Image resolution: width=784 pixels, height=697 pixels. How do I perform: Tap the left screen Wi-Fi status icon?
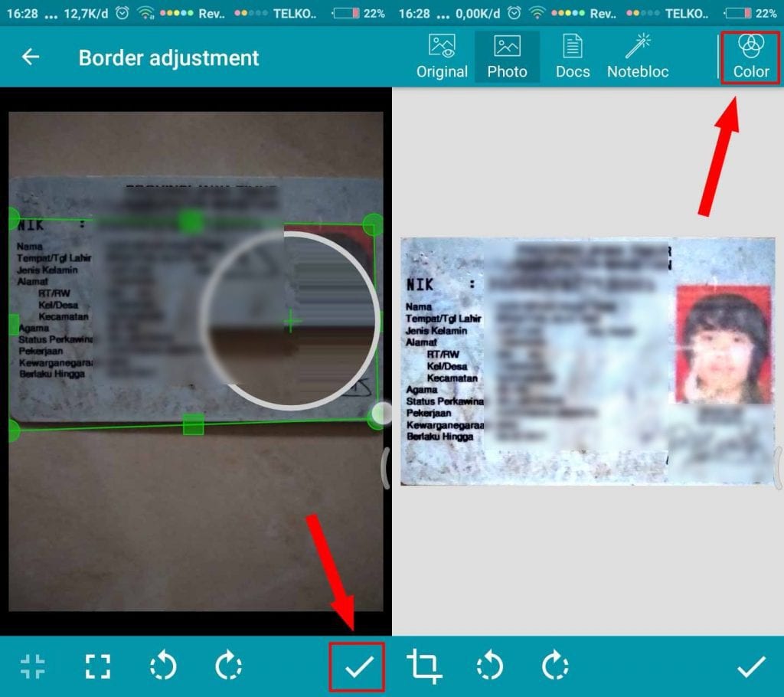[145, 13]
